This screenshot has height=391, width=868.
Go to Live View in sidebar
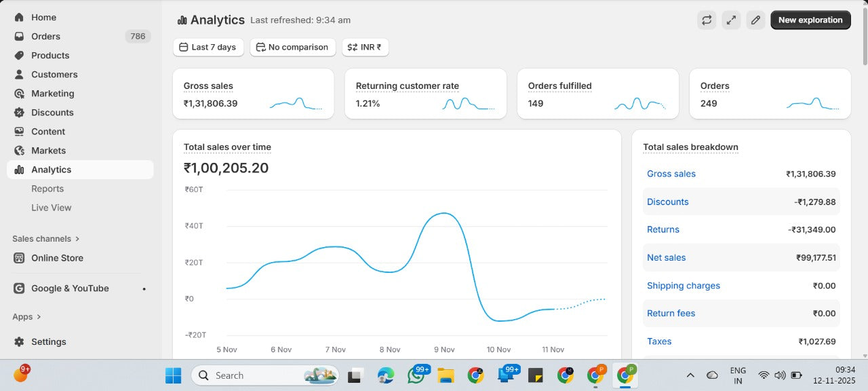click(x=51, y=208)
